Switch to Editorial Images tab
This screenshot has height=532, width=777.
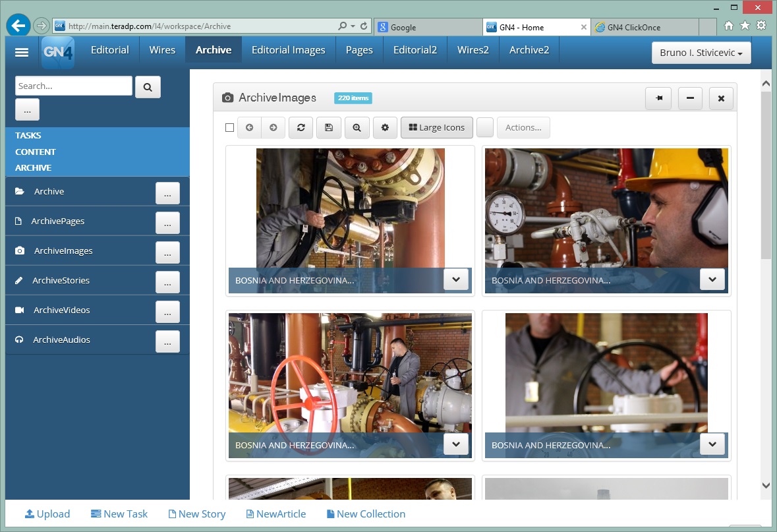(289, 49)
